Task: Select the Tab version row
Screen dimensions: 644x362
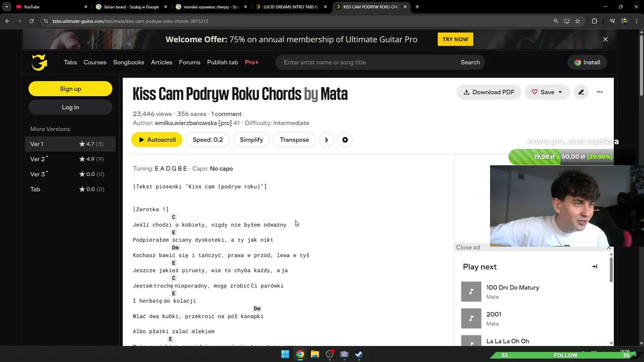Action: pyautogui.click(x=70, y=189)
